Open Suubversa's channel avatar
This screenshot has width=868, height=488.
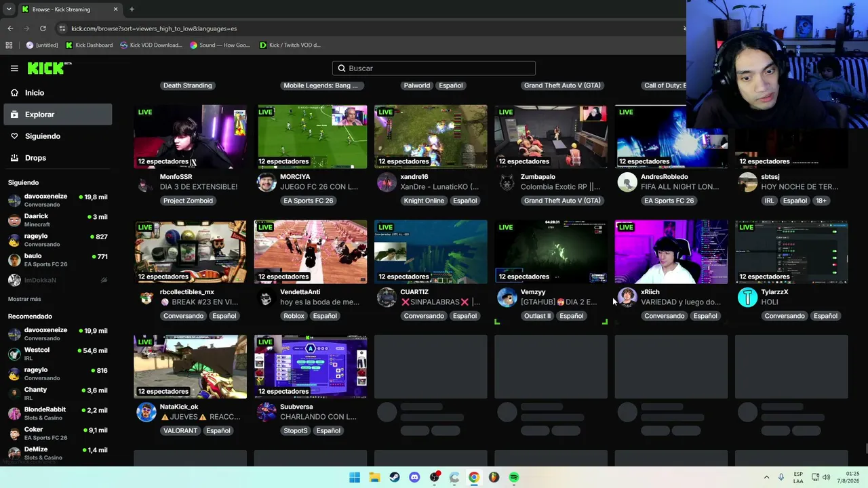click(x=267, y=412)
